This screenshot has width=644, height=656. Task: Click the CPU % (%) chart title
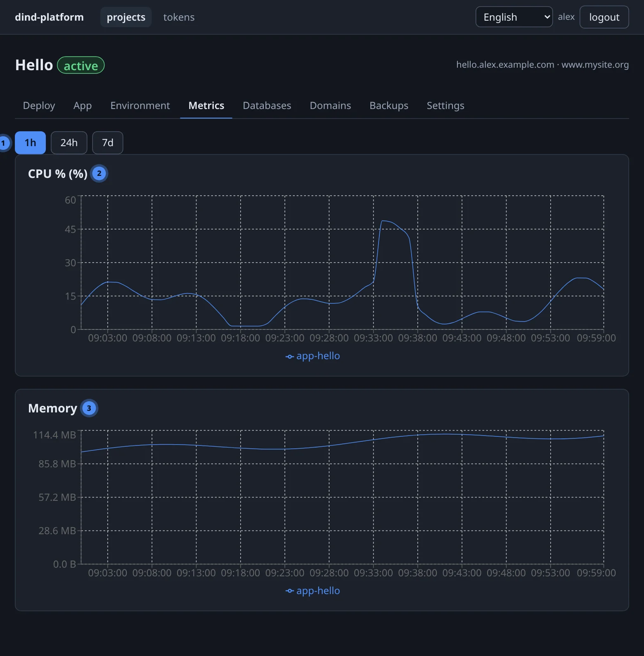[x=58, y=174]
